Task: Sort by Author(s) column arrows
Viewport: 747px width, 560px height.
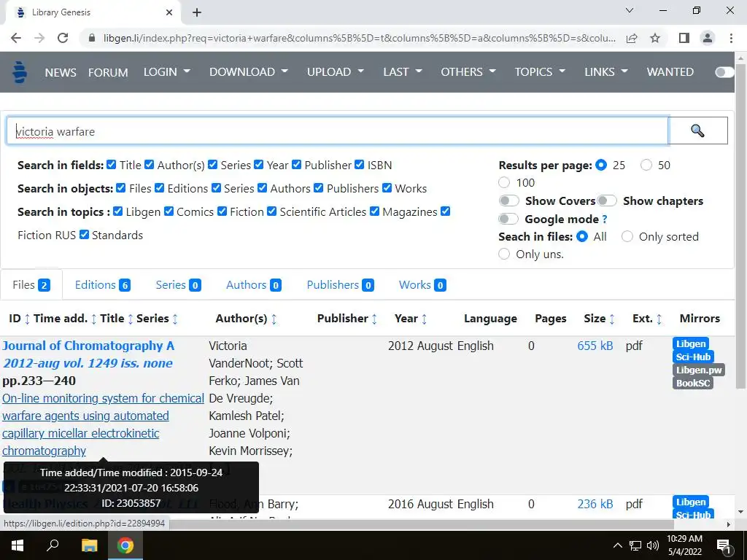Action: 274,319
